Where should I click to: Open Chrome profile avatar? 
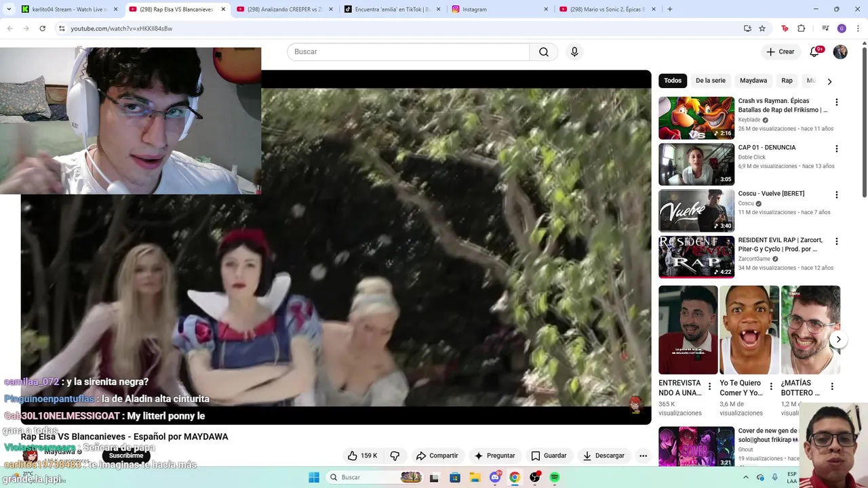(842, 28)
